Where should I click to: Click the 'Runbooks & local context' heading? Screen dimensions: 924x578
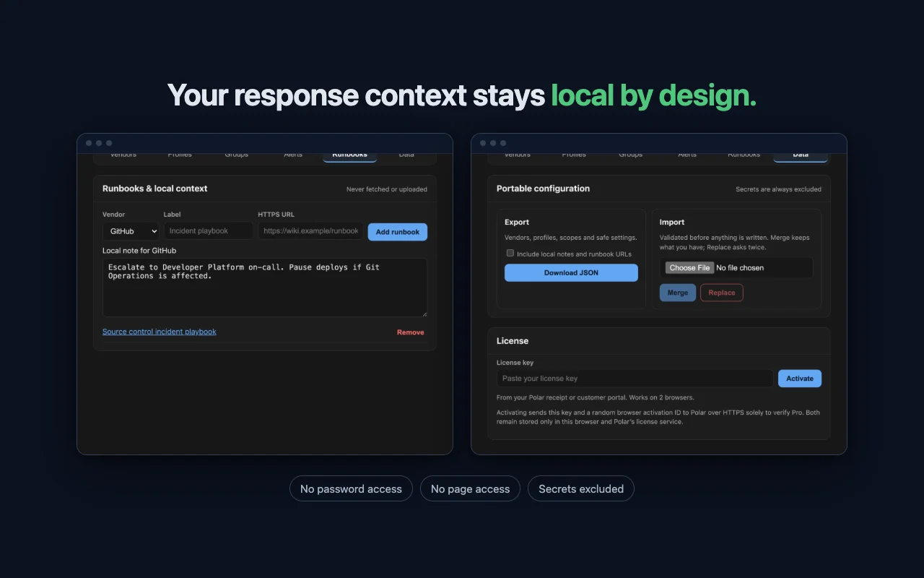tap(154, 189)
